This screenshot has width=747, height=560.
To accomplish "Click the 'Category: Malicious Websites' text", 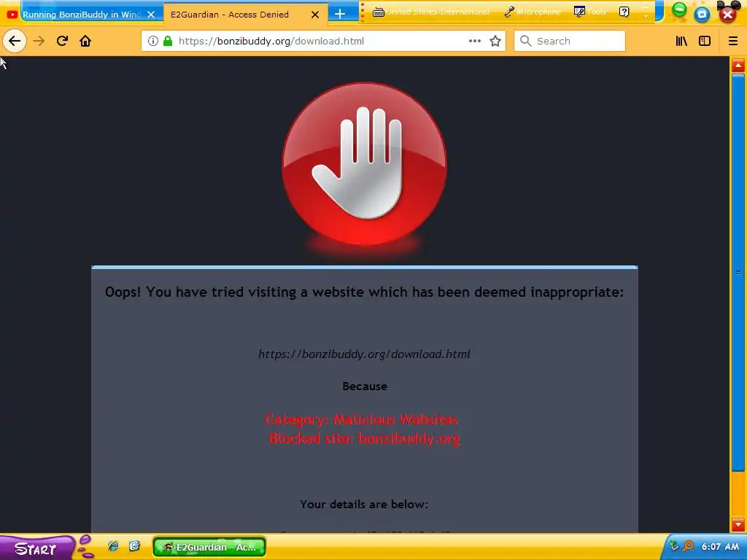I will pyautogui.click(x=362, y=419).
